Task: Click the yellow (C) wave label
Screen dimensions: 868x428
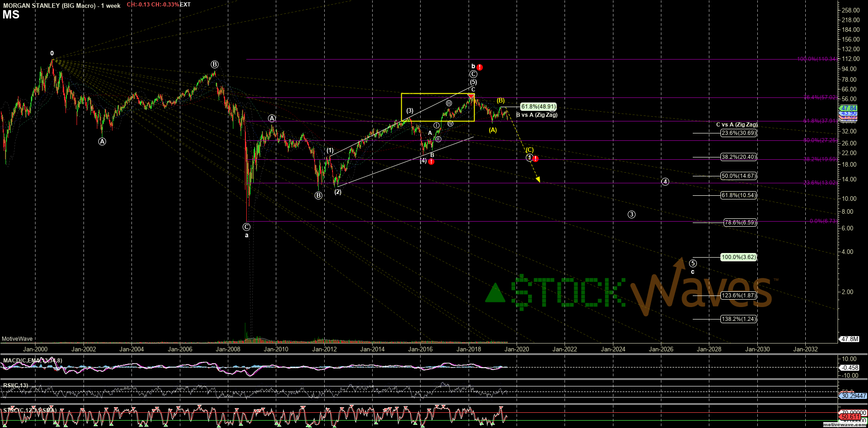Action: [x=529, y=150]
